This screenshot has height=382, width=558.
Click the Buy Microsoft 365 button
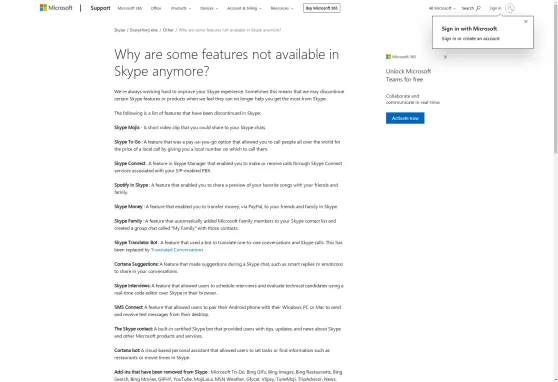(x=322, y=8)
